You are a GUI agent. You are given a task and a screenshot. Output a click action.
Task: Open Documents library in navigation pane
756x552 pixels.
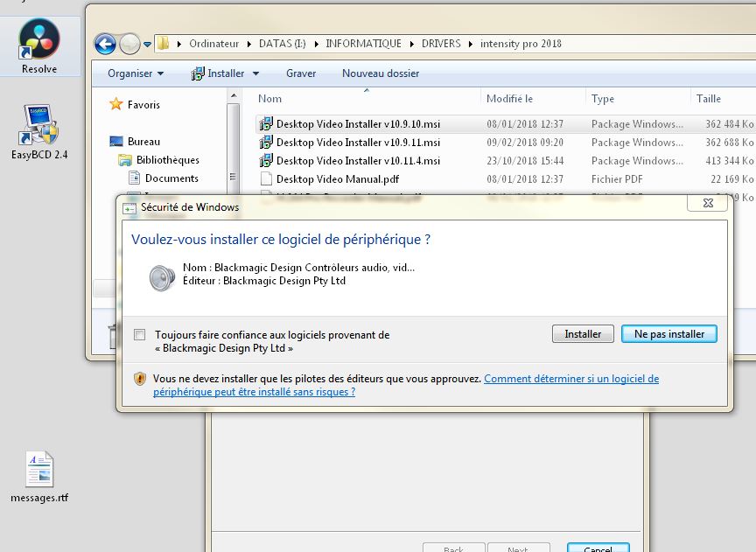click(171, 178)
